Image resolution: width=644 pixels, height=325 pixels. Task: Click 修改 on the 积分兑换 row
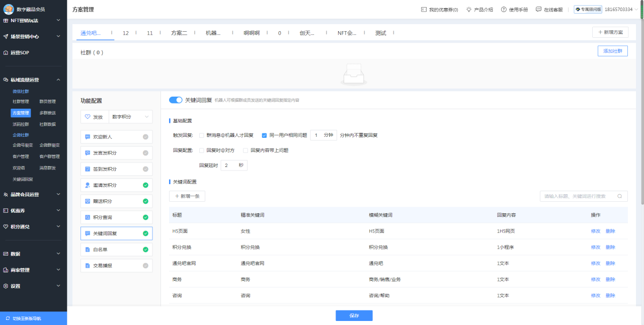pos(595,247)
